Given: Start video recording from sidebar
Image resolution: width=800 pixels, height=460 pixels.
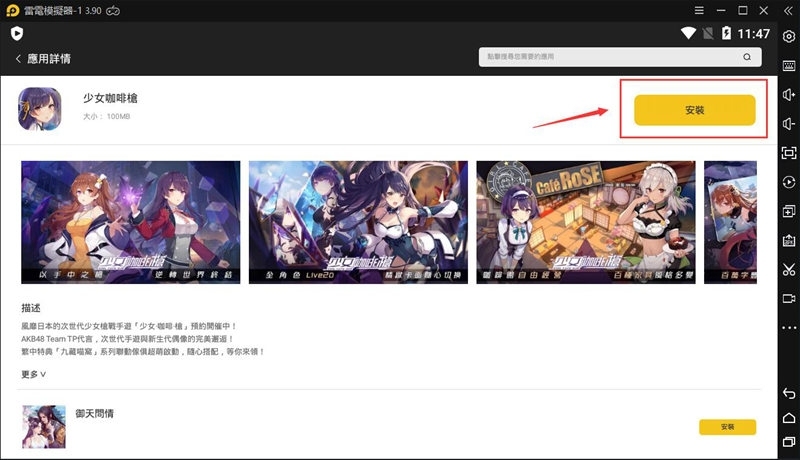Looking at the screenshot, I should (x=789, y=298).
